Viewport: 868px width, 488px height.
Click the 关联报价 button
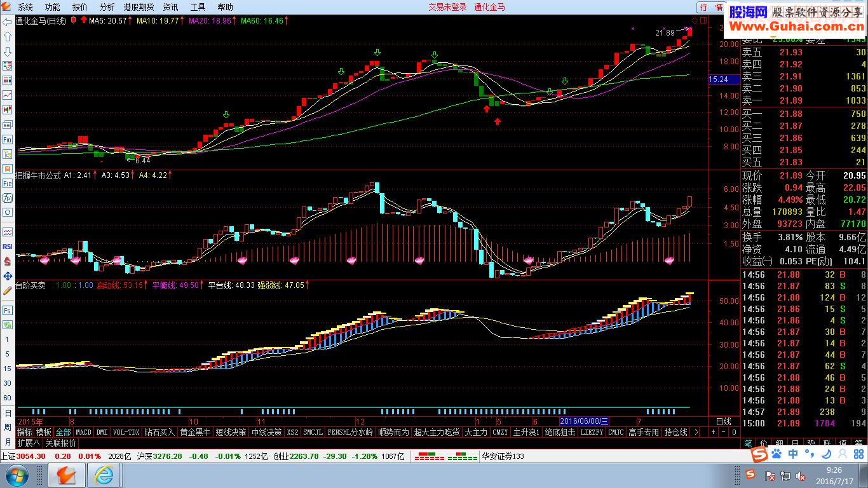(60, 443)
